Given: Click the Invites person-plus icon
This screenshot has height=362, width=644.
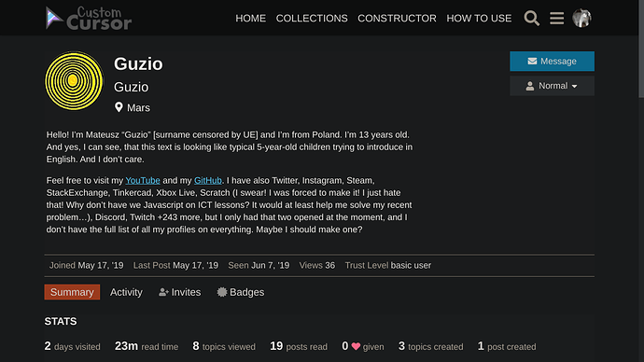Looking at the screenshot, I should tap(163, 292).
